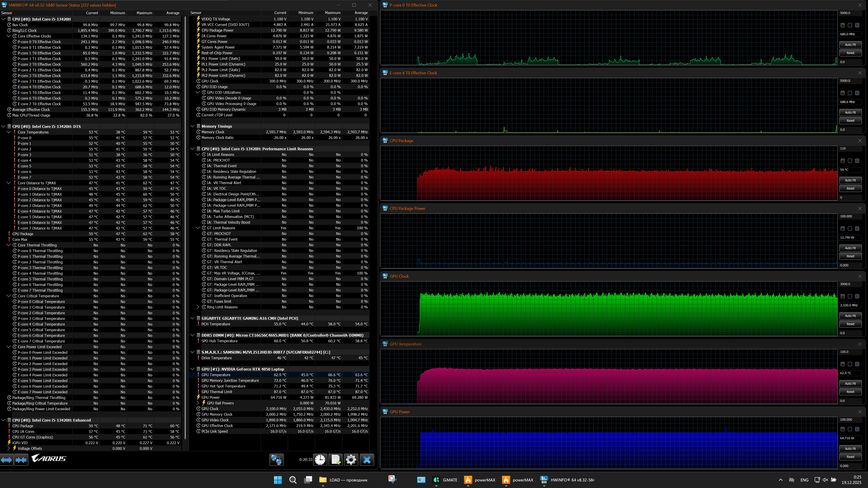
Task: Click the expand columns arrows icon
Action: [6, 460]
